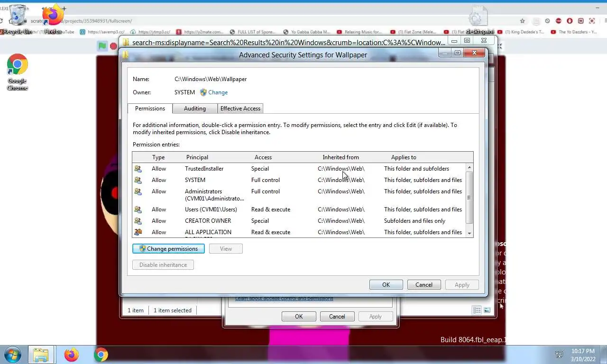Click the Administrators principal group icon
The height and width of the screenshot is (364, 607).
click(138, 191)
